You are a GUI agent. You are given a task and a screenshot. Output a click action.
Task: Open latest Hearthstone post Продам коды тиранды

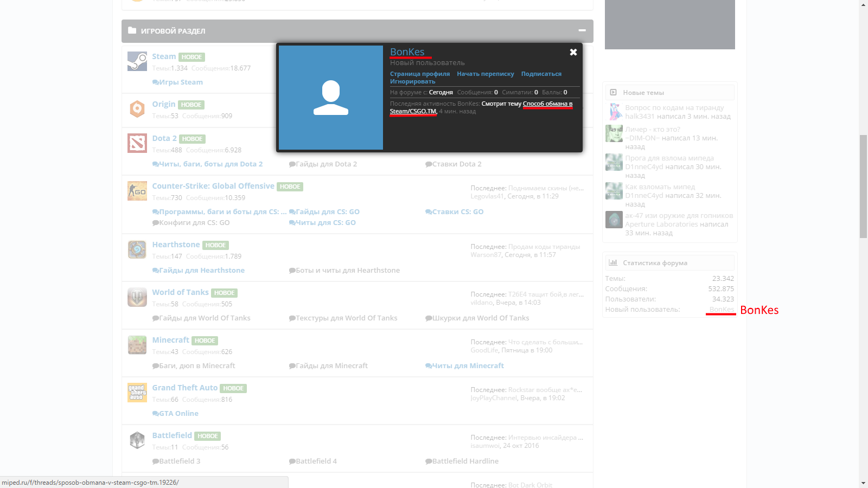coord(544,247)
